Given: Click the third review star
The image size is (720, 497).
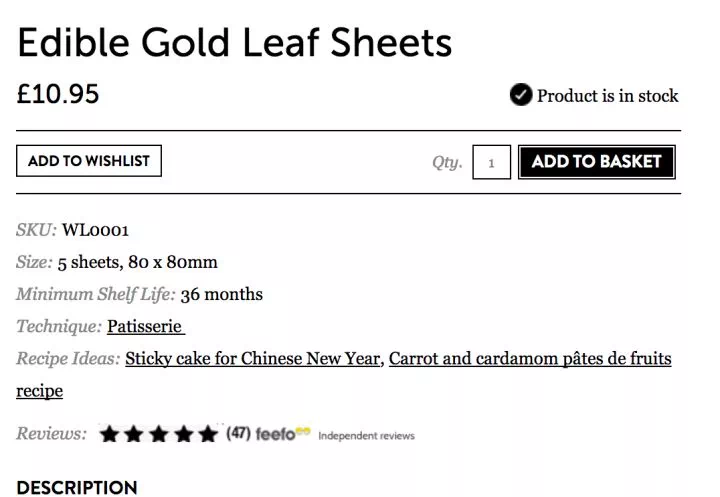Looking at the screenshot, I should point(159,434).
